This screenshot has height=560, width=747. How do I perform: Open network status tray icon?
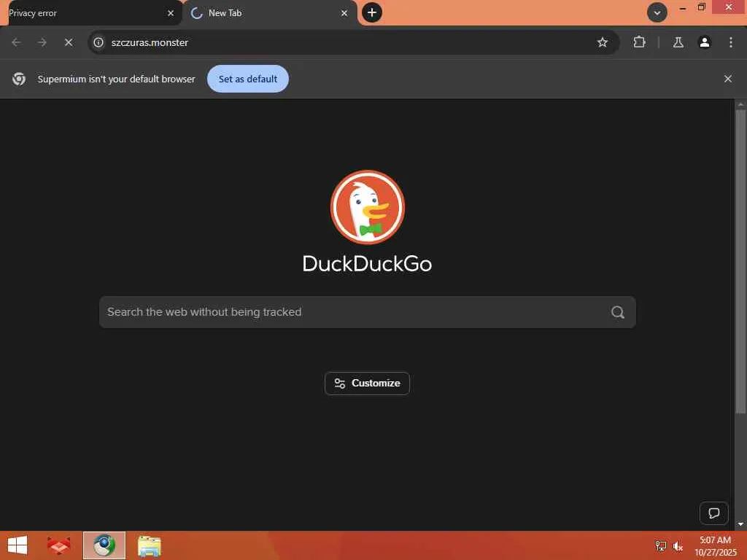coord(660,545)
